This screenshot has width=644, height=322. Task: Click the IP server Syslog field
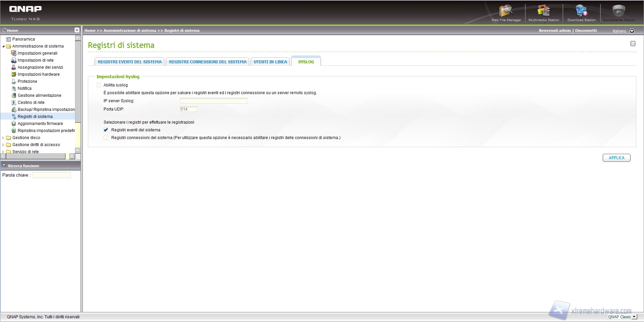coord(213,101)
